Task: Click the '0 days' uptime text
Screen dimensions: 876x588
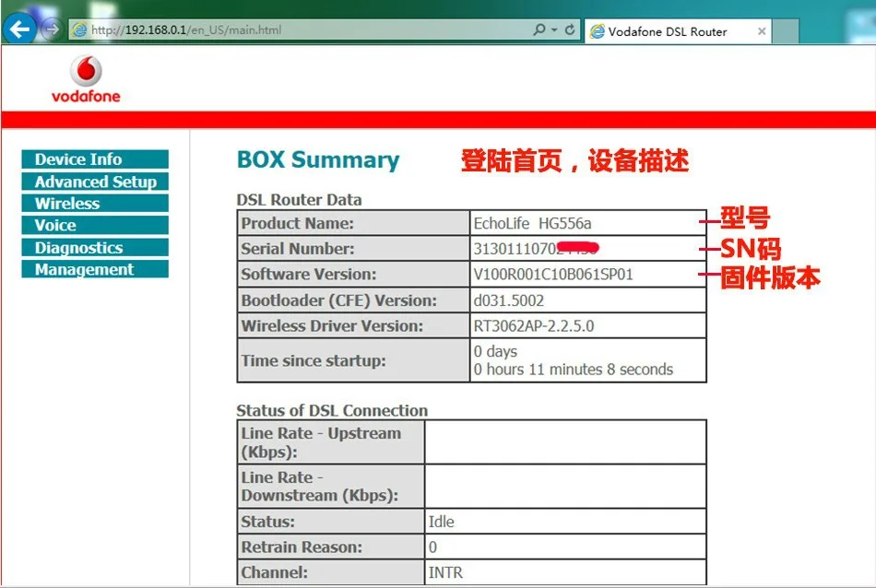Action: (495, 351)
